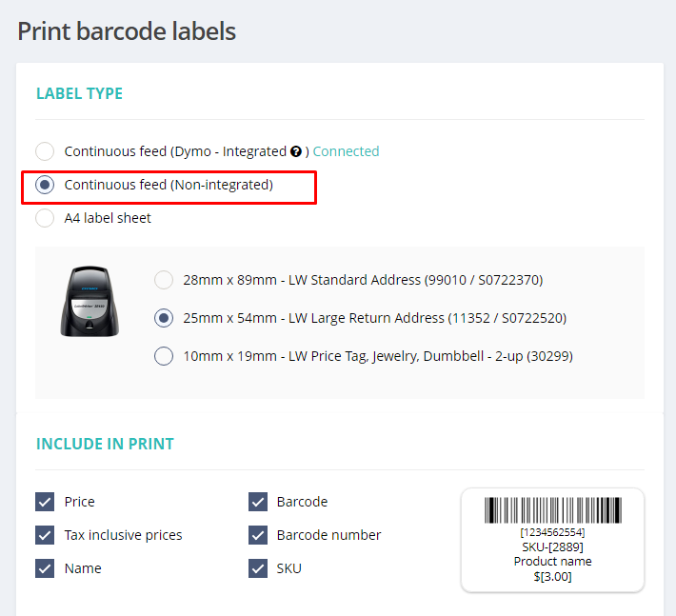Select Continuous feed Dymo Integrated option
This screenshot has width=676, height=616.
[x=45, y=151]
